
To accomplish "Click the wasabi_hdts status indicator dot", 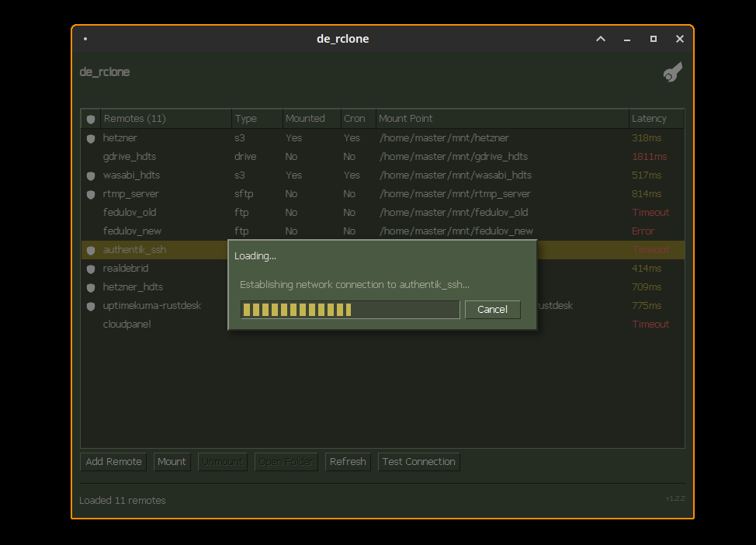I will pos(90,175).
